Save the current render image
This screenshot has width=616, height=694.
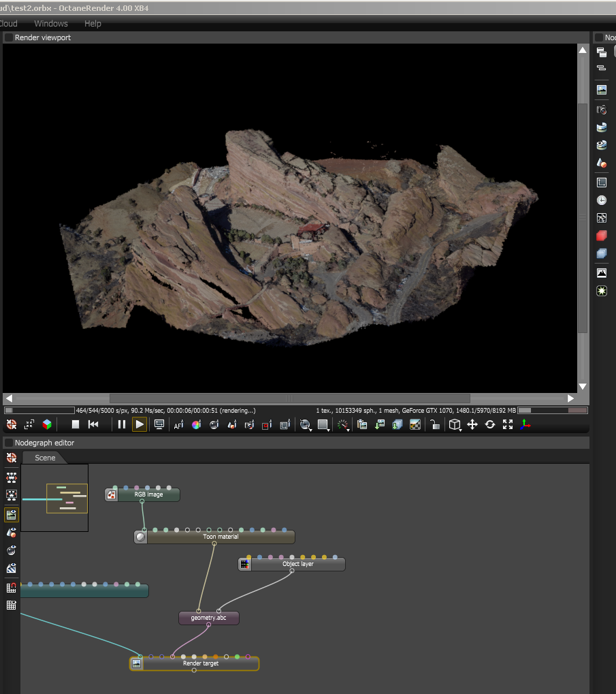380,424
